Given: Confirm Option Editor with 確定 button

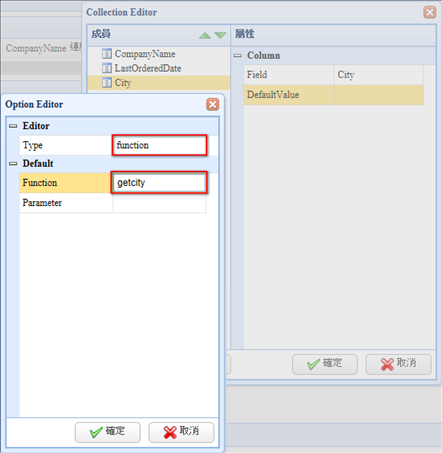Looking at the screenshot, I should 108,432.
